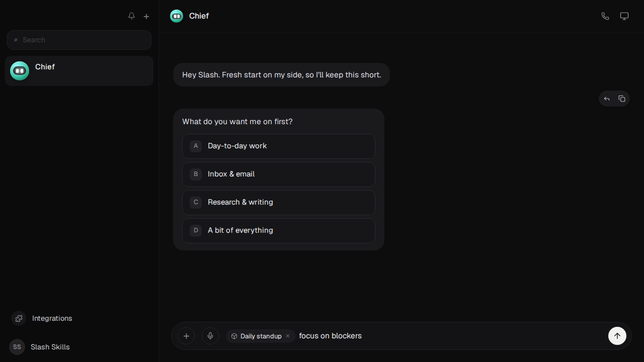Viewport: 644px width, 362px height.
Task: Reply to the message using arrow icon
Action: pyautogui.click(x=607, y=99)
